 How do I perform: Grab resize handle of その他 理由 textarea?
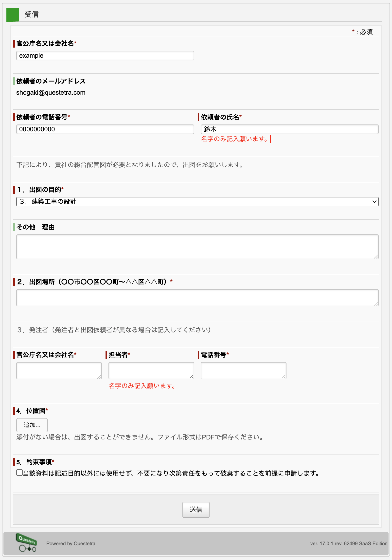click(x=376, y=257)
